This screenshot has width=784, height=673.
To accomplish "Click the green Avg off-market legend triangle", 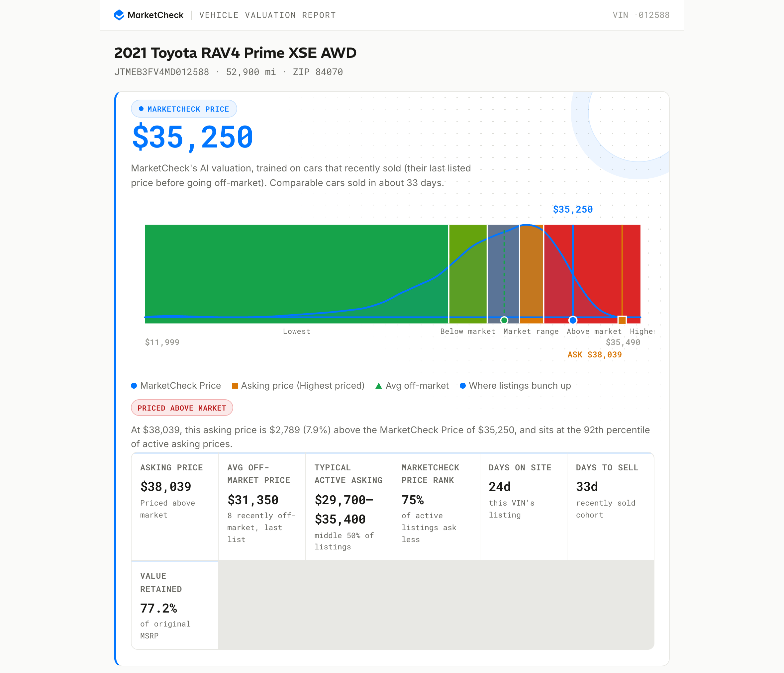I will [378, 386].
